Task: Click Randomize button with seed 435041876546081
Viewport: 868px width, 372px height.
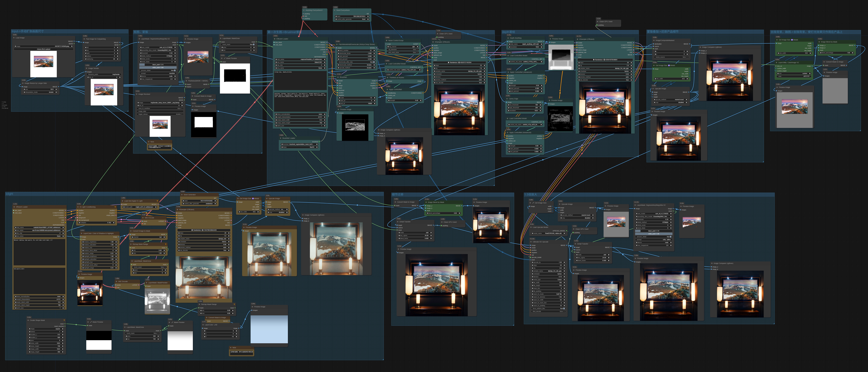Action: pyautogui.click(x=605, y=60)
